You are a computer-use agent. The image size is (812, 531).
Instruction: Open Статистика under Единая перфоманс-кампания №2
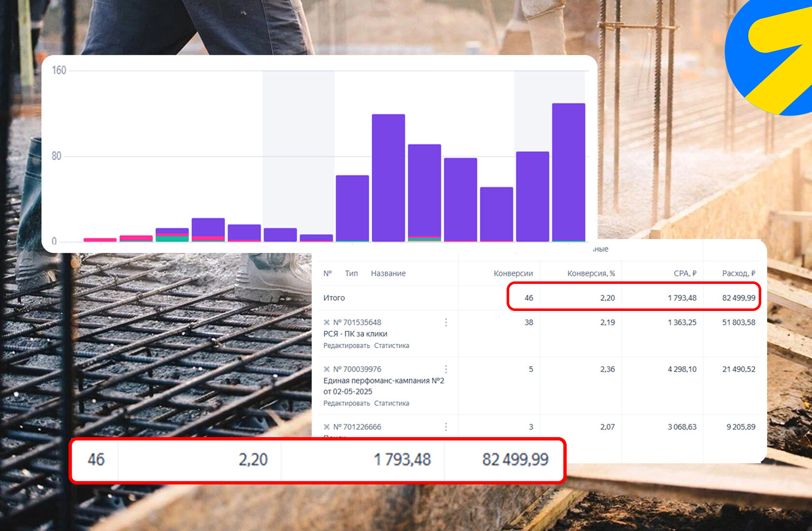[391, 403]
